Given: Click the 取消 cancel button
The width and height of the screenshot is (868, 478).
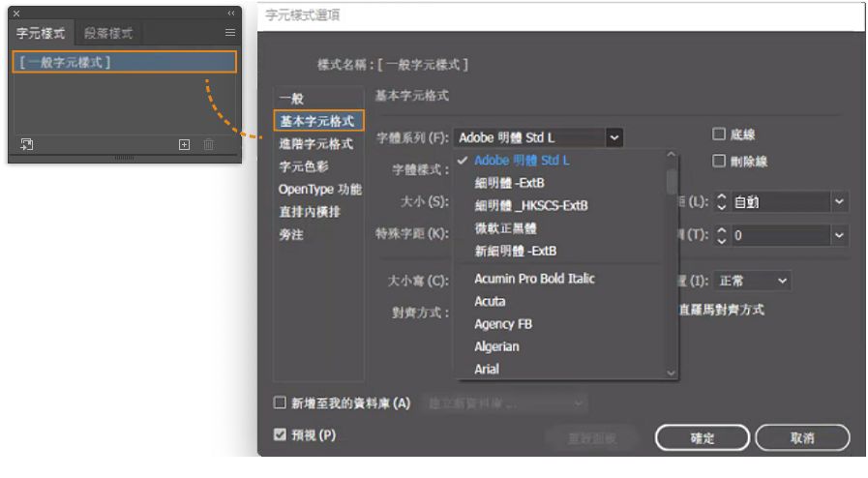Looking at the screenshot, I should tap(802, 438).
